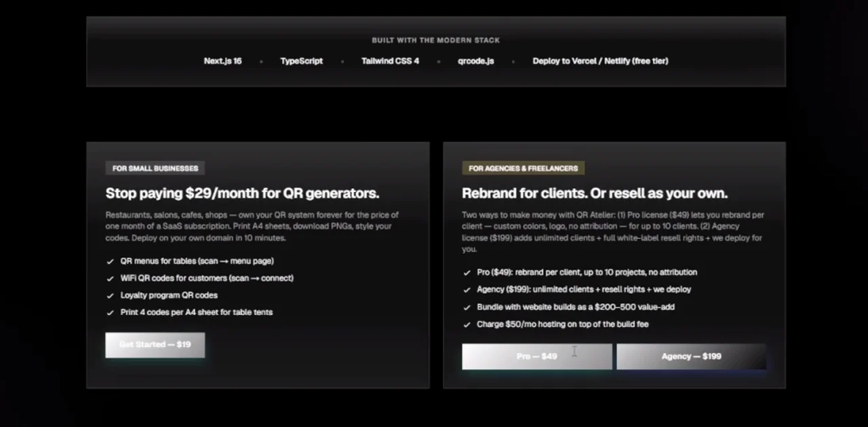Select the Agency — $199 button
This screenshot has height=427, width=868.
tap(691, 356)
